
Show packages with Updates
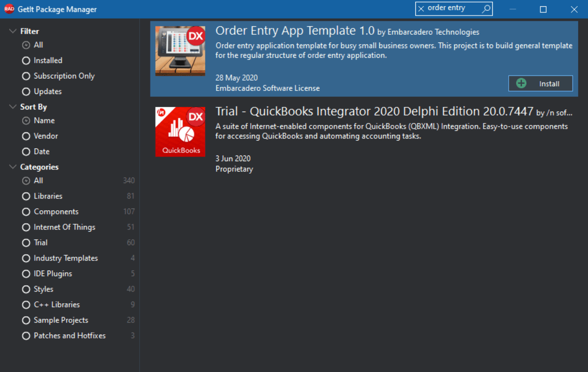click(41, 91)
